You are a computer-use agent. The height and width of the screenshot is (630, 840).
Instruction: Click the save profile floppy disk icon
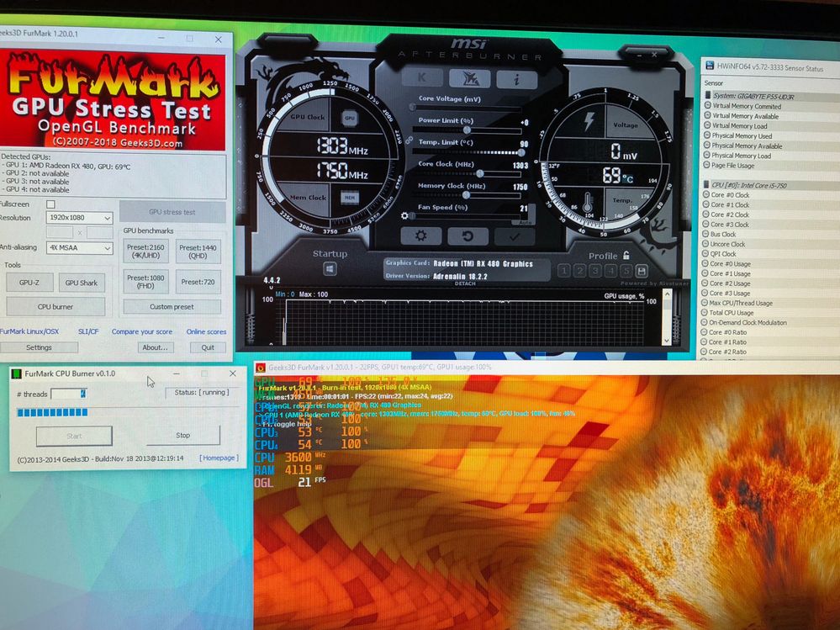[x=642, y=271]
